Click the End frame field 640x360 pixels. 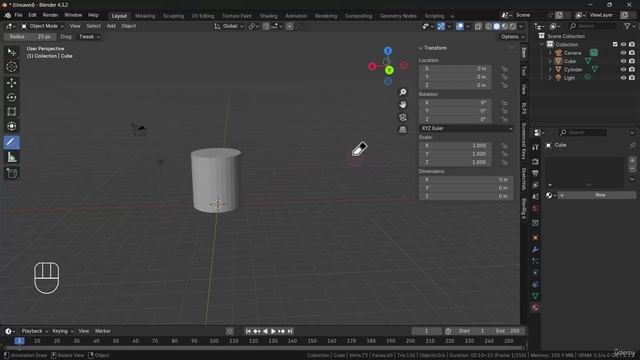[x=508, y=331]
